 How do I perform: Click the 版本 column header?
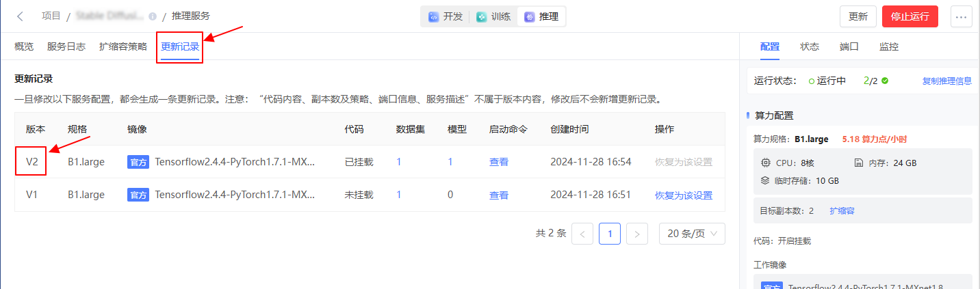[x=36, y=129]
